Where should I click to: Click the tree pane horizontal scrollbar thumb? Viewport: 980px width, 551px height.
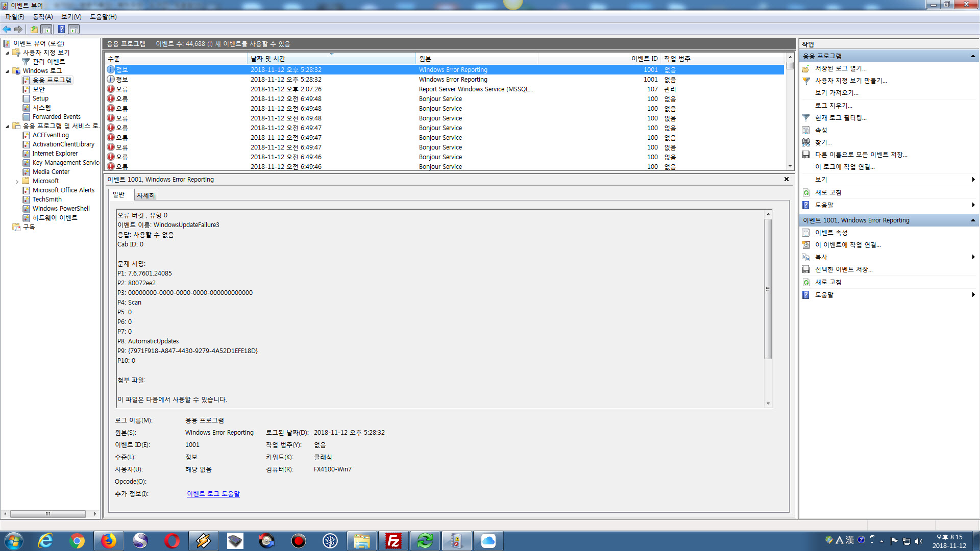point(47,514)
